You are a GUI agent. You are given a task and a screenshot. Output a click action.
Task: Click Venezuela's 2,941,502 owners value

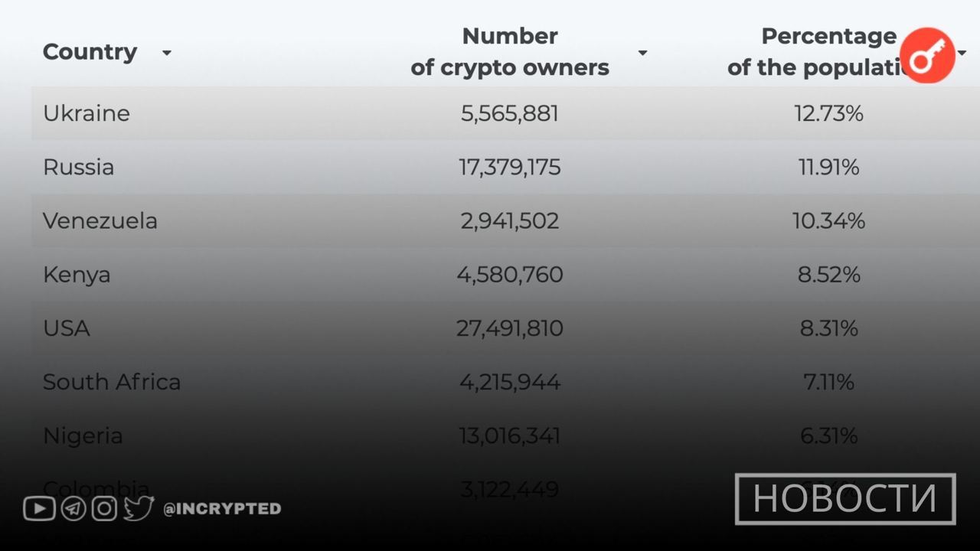510,221
